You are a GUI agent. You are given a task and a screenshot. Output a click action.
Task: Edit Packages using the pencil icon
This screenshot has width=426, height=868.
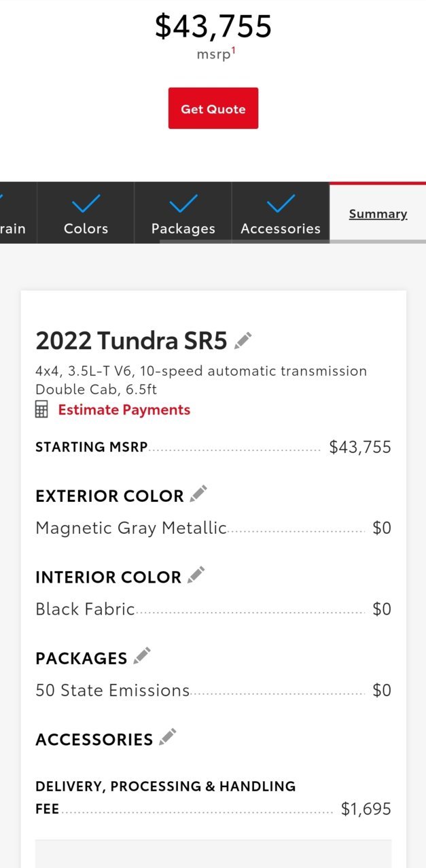point(142,656)
